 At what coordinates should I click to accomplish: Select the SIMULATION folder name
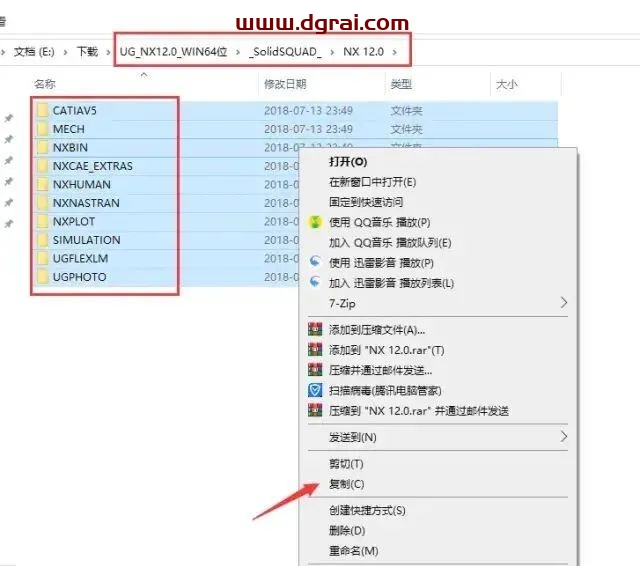point(87,240)
